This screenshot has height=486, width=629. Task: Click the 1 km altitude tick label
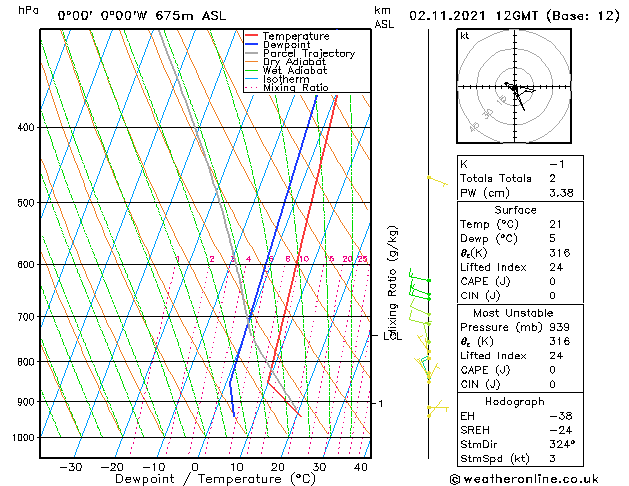pyautogui.click(x=381, y=403)
